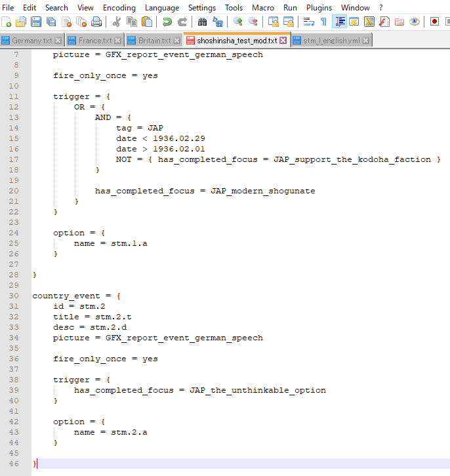The width and height of the screenshot is (450, 476).
Task: Open the Search menu
Action: [x=56, y=8]
